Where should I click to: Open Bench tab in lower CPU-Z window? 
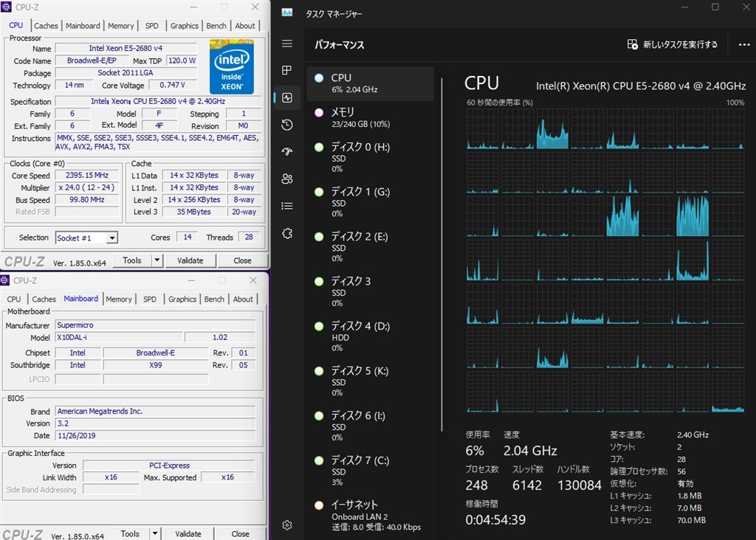214,300
